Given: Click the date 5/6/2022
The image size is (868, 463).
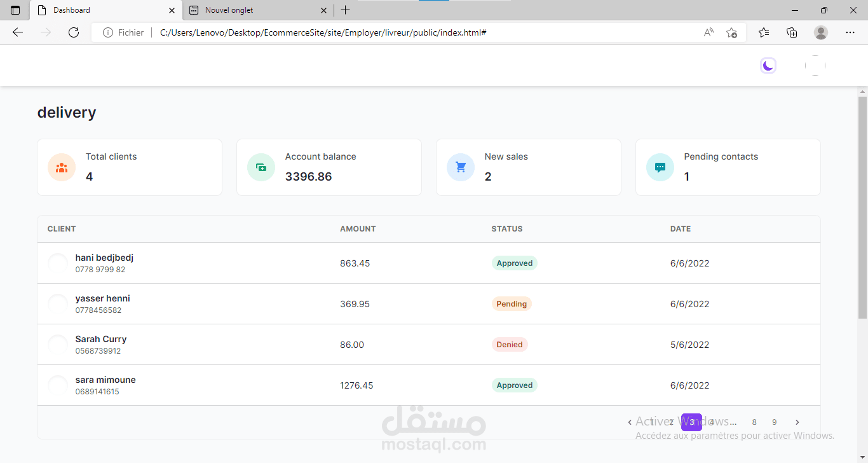Looking at the screenshot, I should 689,345.
